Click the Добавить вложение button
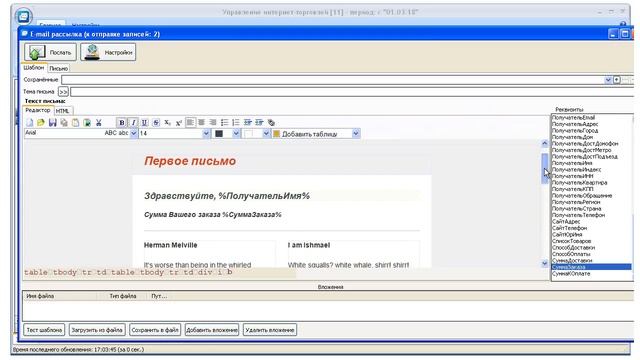The width and height of the screenshot is (640, 360). pos(212,330)
